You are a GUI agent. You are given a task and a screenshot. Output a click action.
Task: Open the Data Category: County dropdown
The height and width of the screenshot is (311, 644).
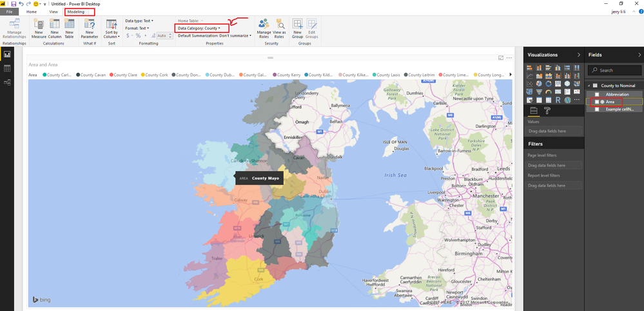[199, 28]
